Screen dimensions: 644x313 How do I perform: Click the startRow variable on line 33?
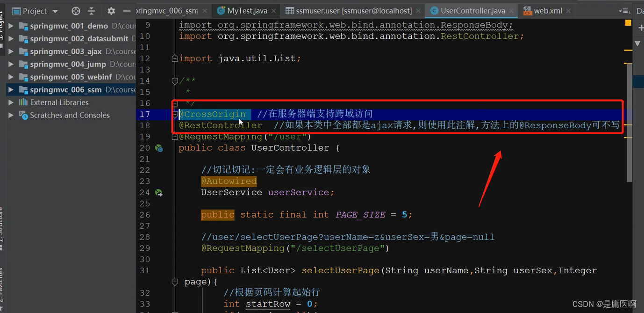pyautogui.click(x=268, y=304)
